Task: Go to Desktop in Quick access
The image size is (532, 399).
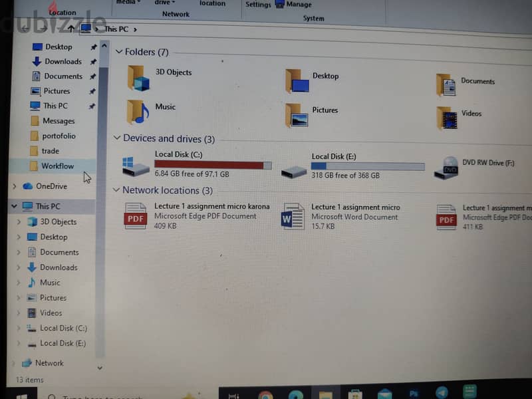Action: [59, 47]
